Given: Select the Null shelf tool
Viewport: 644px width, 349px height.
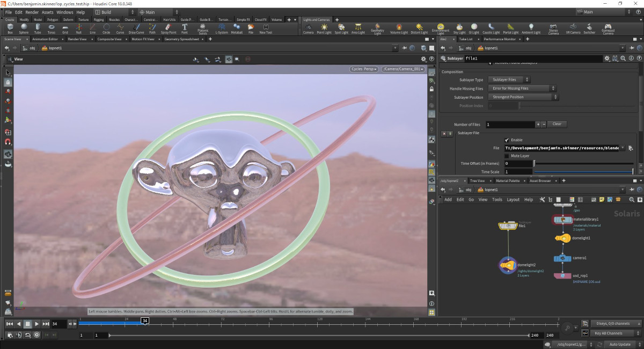Looking at the screenshot, I should (79, 28).
